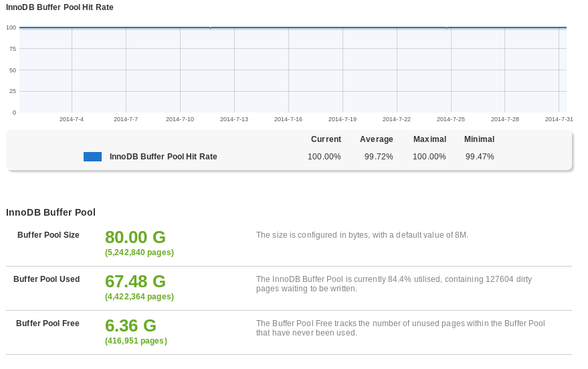Click the 'Buffer Pool Size' row label

(x=48, y=235)
